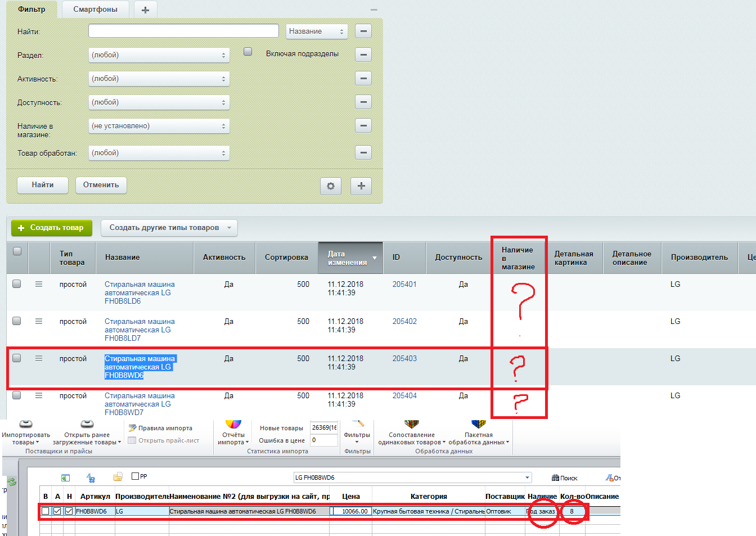Click the green refresh icon in left margin

(x=12, y=482)
